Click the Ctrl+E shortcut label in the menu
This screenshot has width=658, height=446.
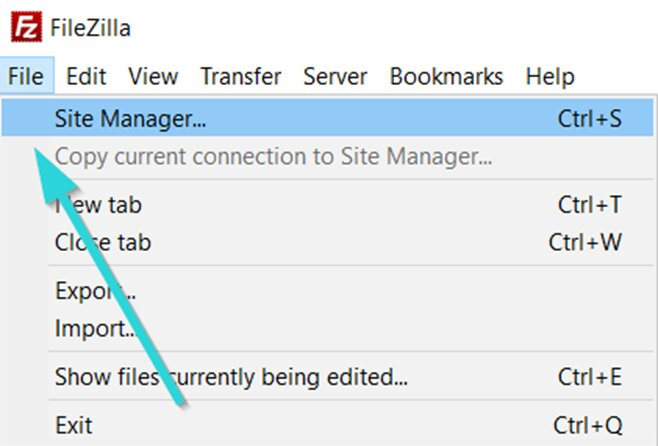pyautogui.click(x=590, y=376)
